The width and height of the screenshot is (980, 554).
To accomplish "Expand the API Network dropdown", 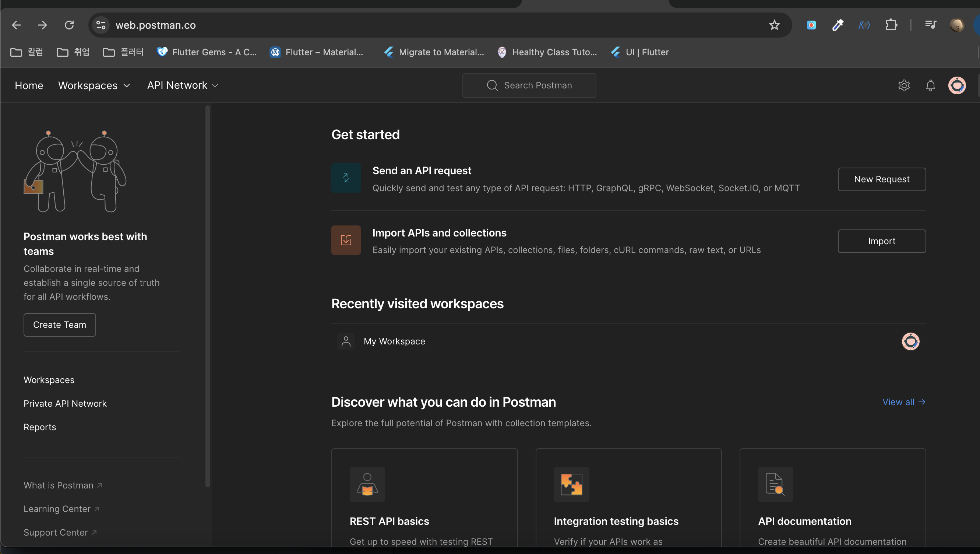I will (183, 85).
